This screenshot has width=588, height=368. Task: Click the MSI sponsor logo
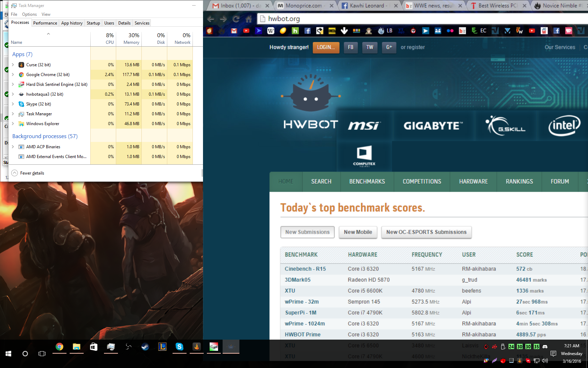coord(364,125)
